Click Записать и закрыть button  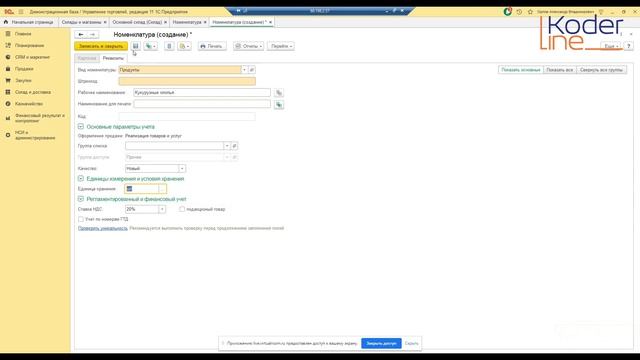[101, 46]
